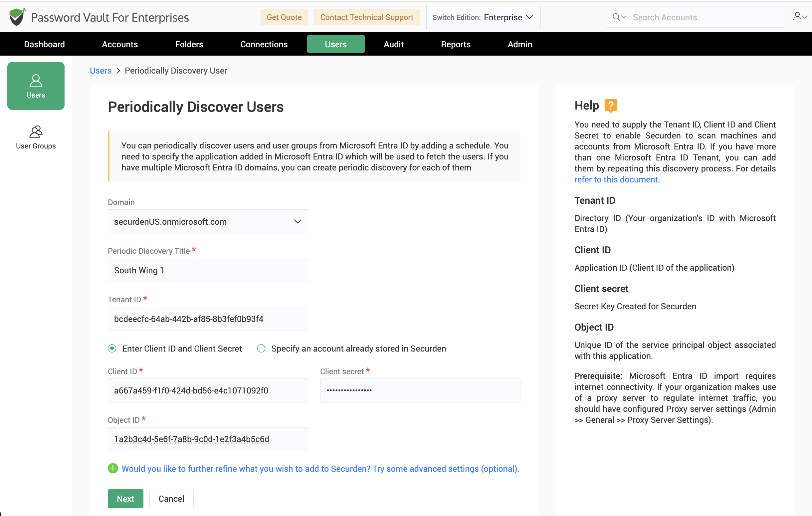Select the Users tab in navigation bar
Image resolution: width=812 pixels, height=516 pixels.
[335, 44]
